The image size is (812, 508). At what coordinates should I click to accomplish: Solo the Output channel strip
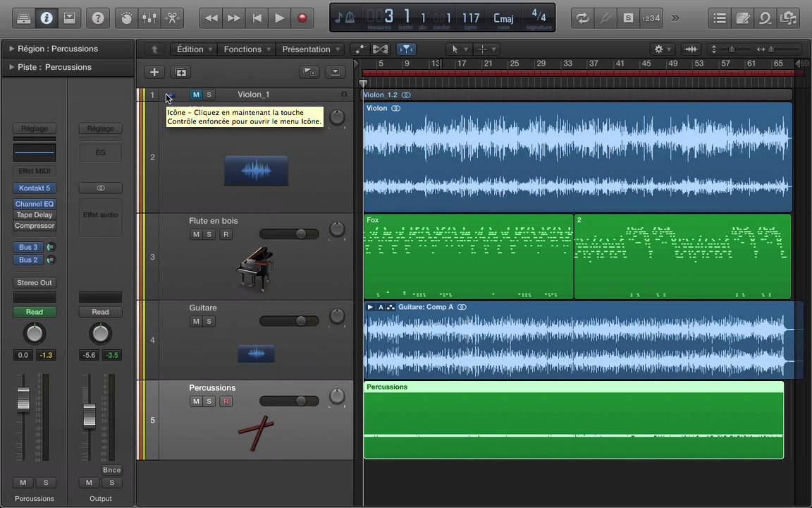point(112,483)
